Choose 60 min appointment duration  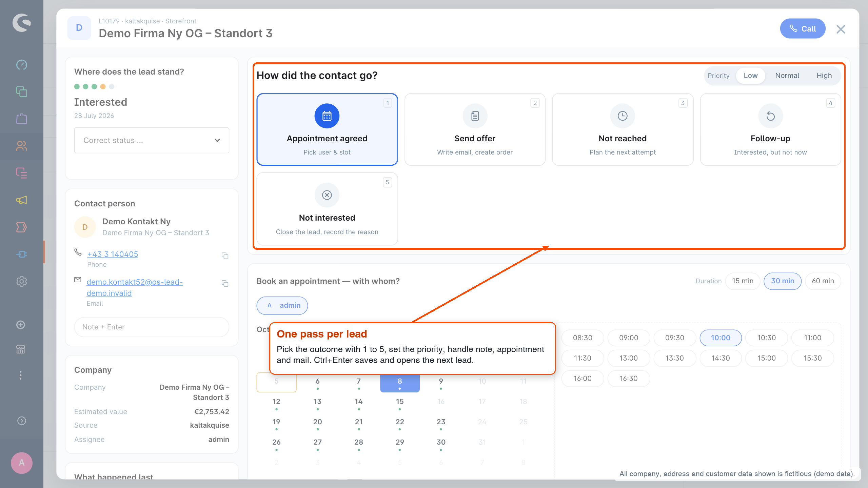click(823, 281)
